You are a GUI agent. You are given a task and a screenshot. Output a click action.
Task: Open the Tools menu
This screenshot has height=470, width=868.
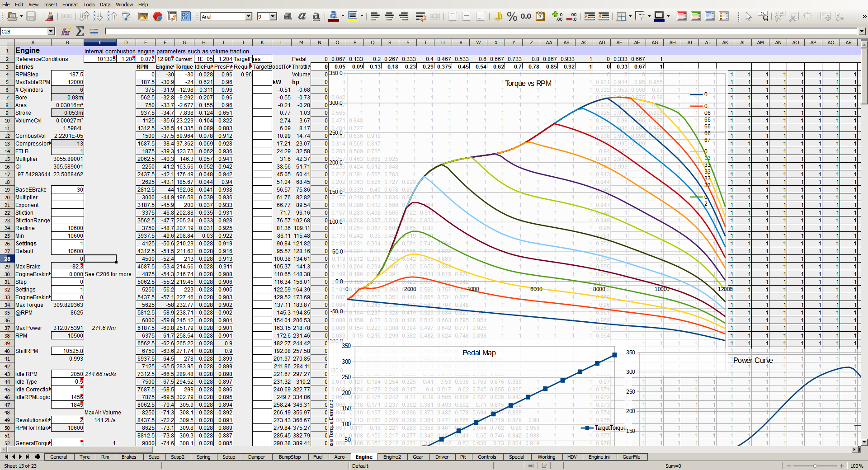click(x=89, y=5)
